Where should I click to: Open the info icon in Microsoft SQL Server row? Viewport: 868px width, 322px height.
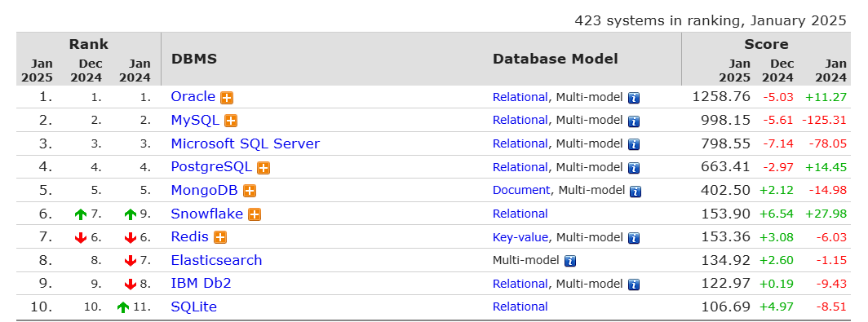(634, 144)
